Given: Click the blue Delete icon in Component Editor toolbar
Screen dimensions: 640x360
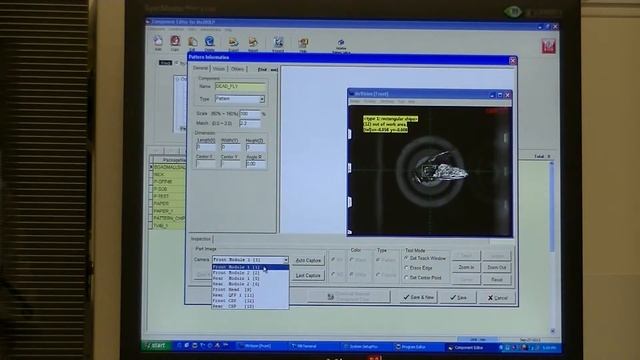Looking at the screenshot, I should coord(209,42).
